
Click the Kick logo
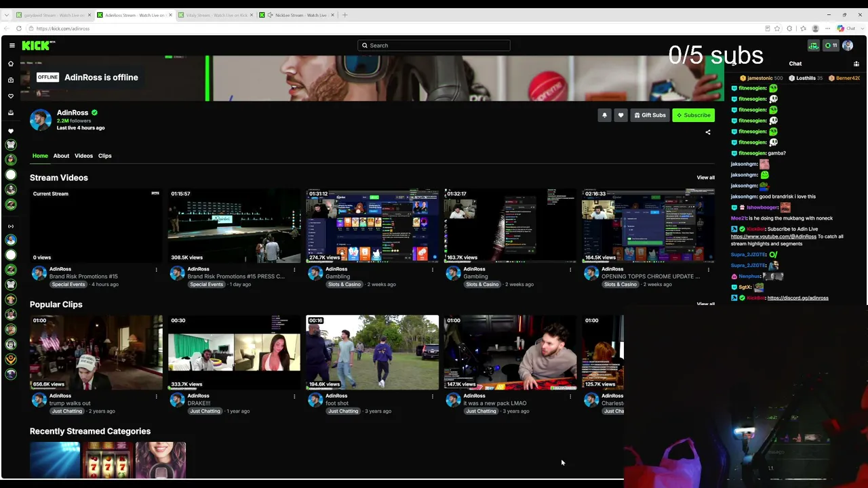point(38,45)
